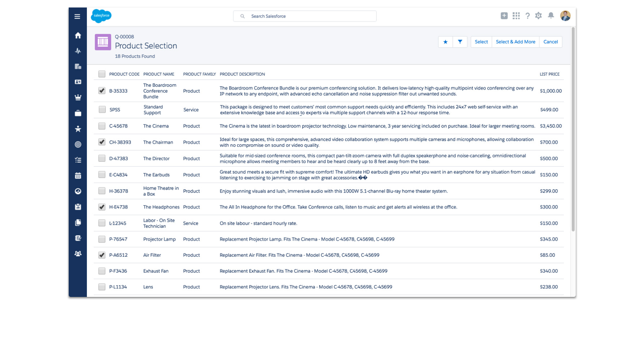The width and height of the screenshot is (644, 343).
Task: Click the Product Name column header
Action: 159,74
